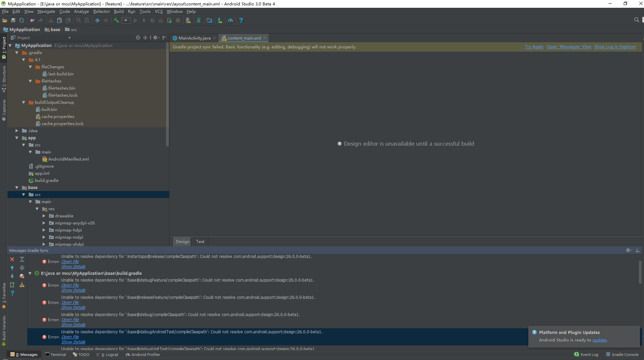Click the update link in notification popup
Viewport: 644px width, 360px height.
click(599, 340)
